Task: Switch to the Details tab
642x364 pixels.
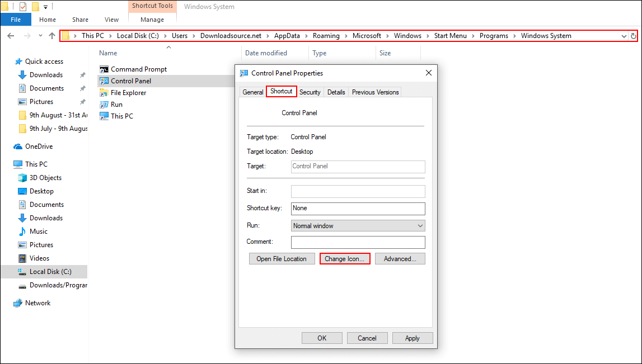Action: (x=336, y=92)
